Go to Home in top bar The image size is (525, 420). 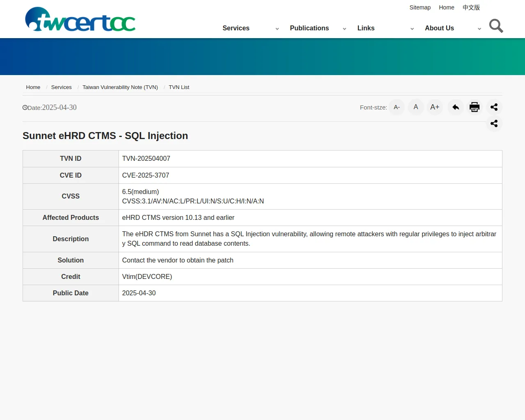pyautogui.click(x=447, y=7)
